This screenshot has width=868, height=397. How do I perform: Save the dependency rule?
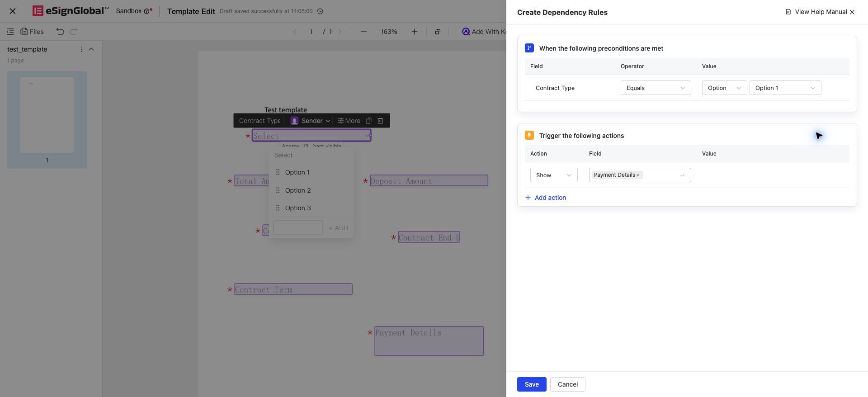click(532, 384)
